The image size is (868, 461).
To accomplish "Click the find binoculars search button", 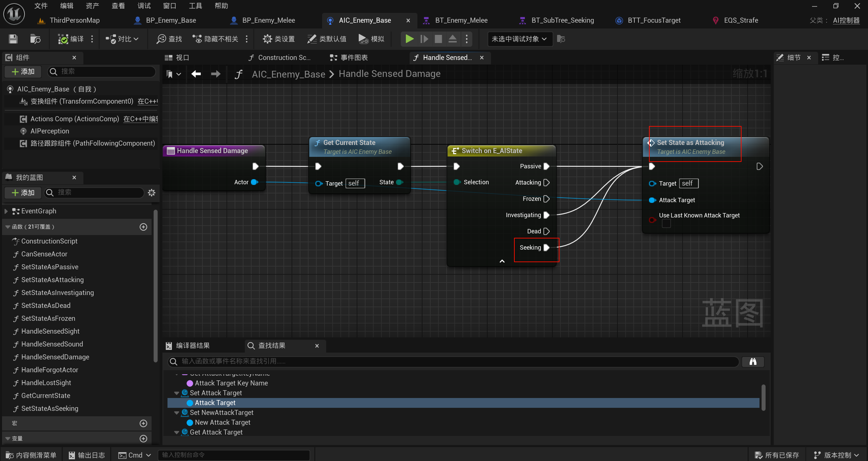I will [x=753, y=361].
